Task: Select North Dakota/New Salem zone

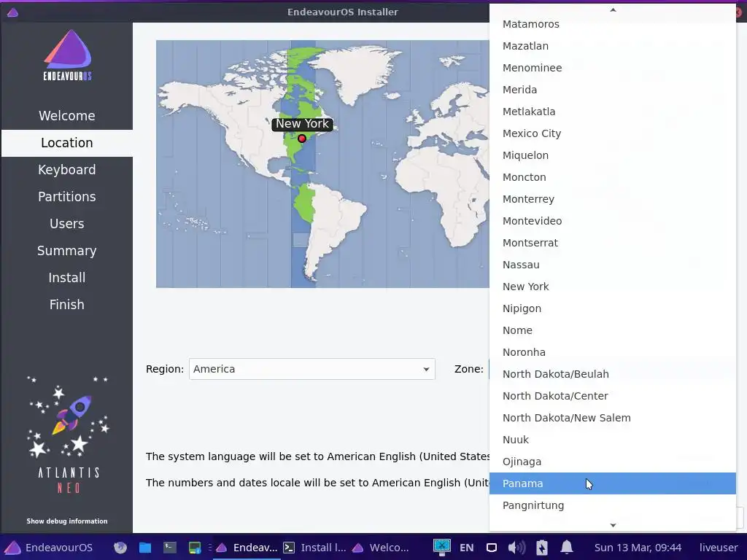Action: click(612, 418)
